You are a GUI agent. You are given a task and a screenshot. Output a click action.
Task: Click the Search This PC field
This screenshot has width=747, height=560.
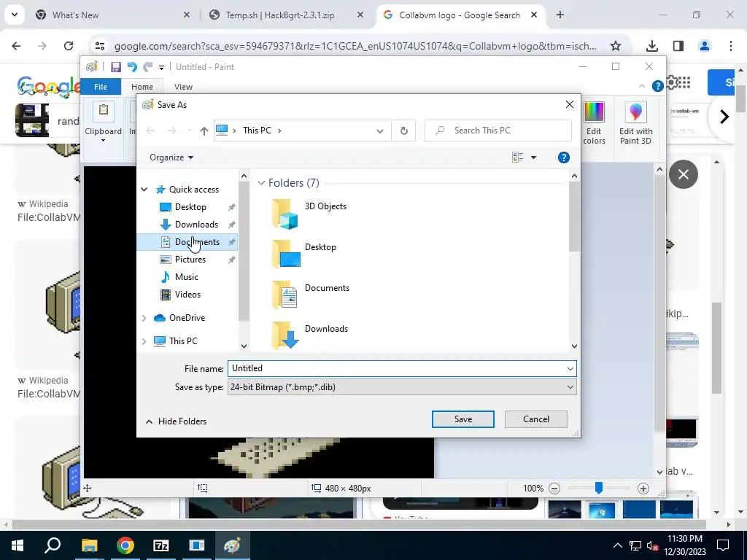pos(498,131)
